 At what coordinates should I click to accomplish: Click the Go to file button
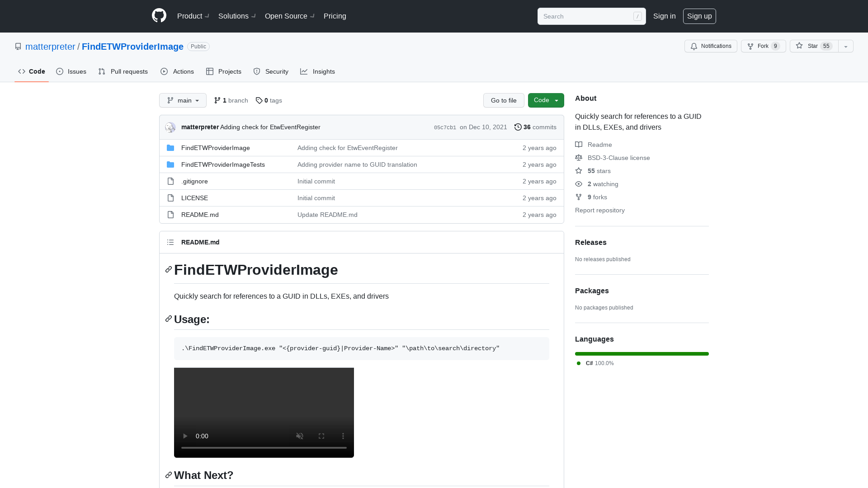pos(504,100)
